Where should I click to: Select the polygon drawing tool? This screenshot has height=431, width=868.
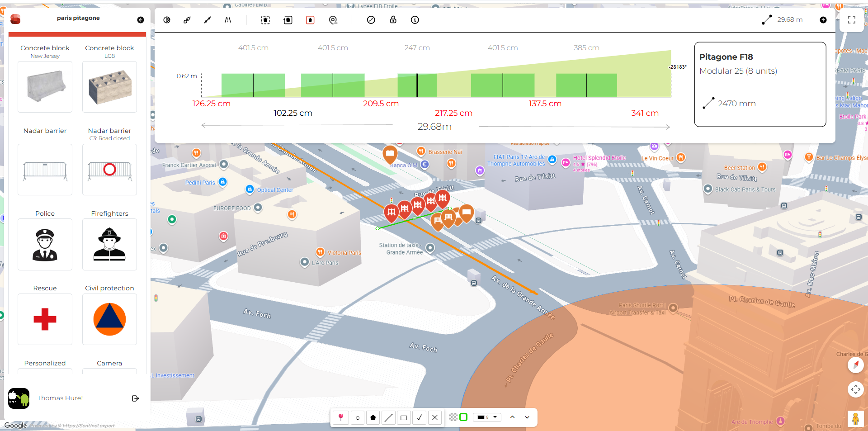point(373,417)
